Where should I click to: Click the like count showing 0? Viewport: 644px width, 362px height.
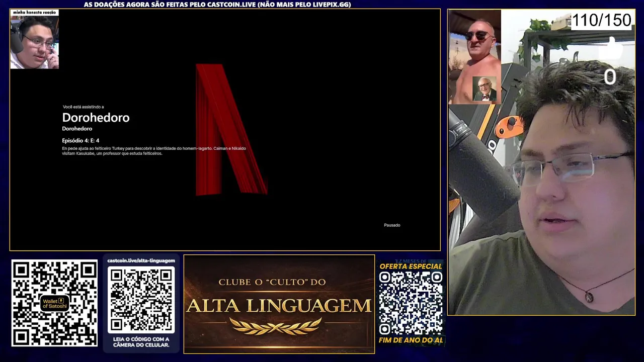[x=610, y=77]
